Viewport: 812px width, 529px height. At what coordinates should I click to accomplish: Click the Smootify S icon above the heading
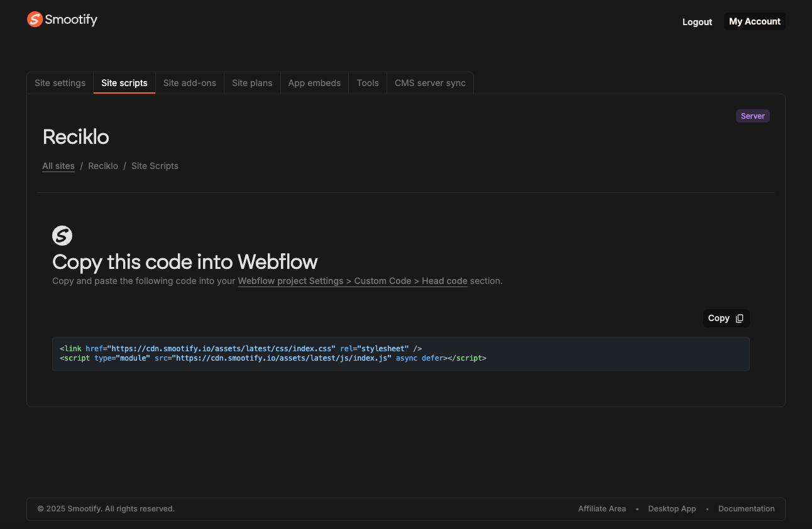pos(62,236)
